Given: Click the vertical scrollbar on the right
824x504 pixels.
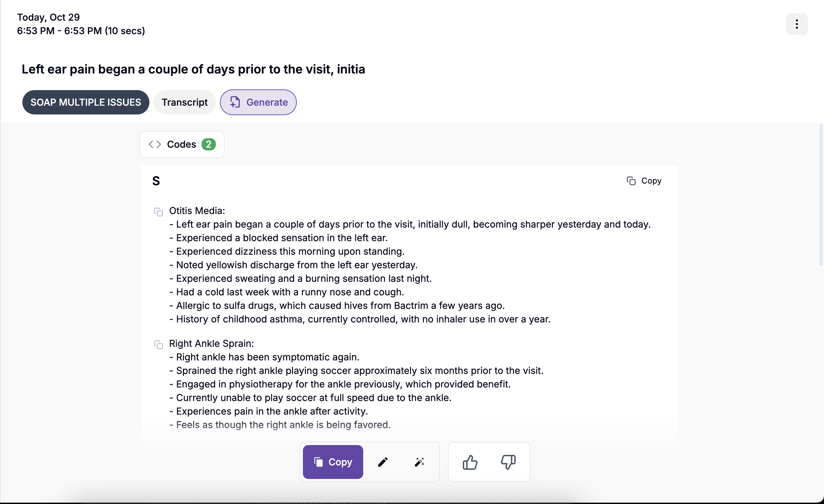Looking at the screenshot, I should pos(821,195).
